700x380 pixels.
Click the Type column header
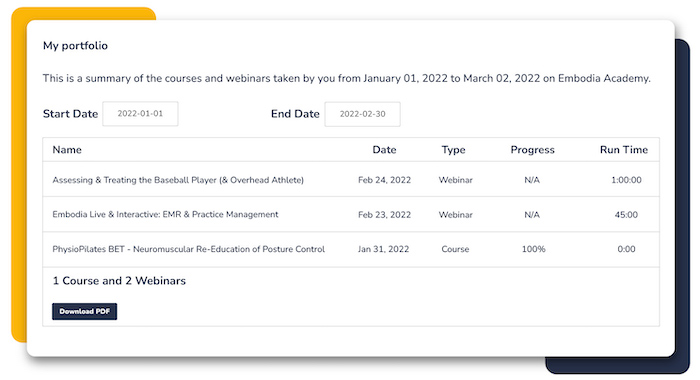[454, 150]
